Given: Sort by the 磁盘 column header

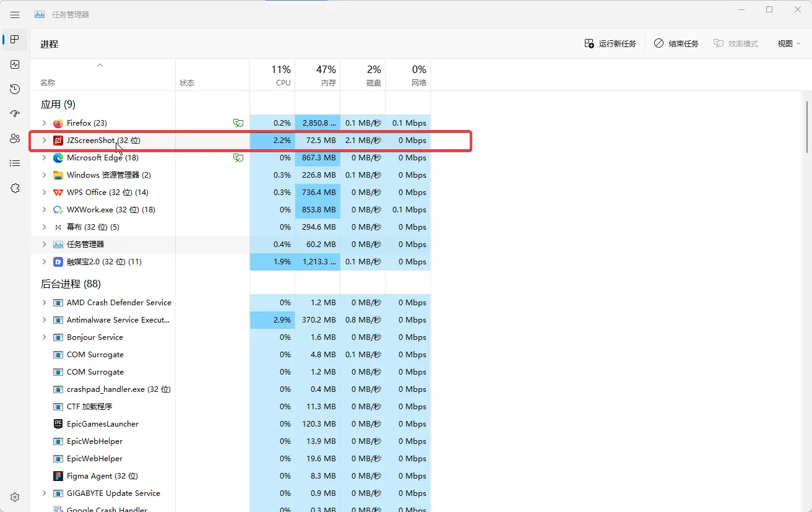Looking at the screenshot, I should 363,75.
